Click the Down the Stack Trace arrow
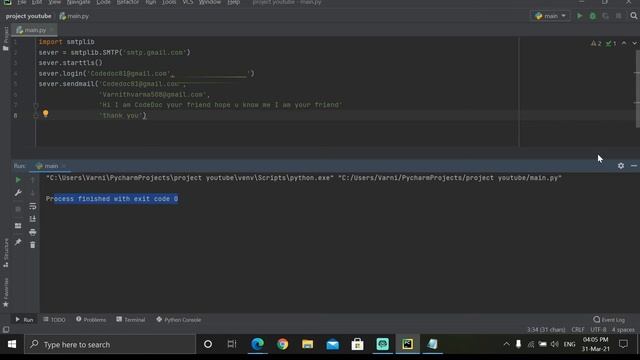This screenshot has height=360, width=640. 33,193
